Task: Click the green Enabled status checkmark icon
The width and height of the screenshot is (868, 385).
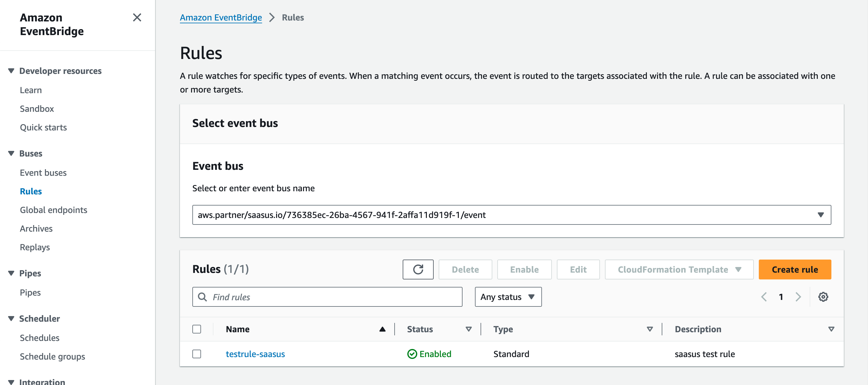Action: 412,354
